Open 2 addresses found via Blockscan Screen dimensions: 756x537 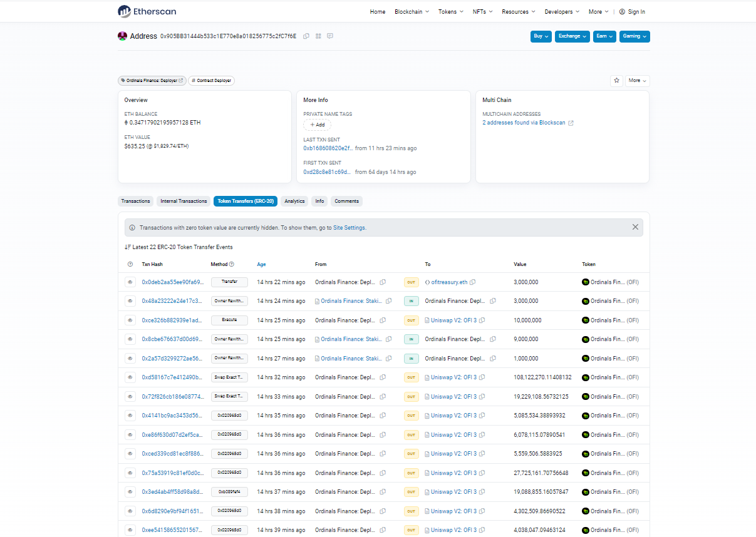click(x=524, y=123)
